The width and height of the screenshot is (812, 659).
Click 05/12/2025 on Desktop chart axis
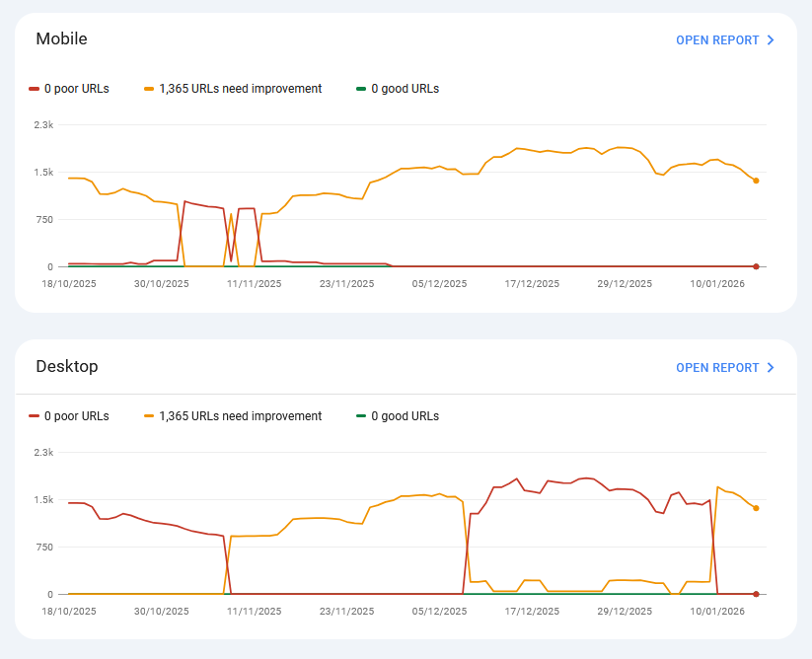440,612
